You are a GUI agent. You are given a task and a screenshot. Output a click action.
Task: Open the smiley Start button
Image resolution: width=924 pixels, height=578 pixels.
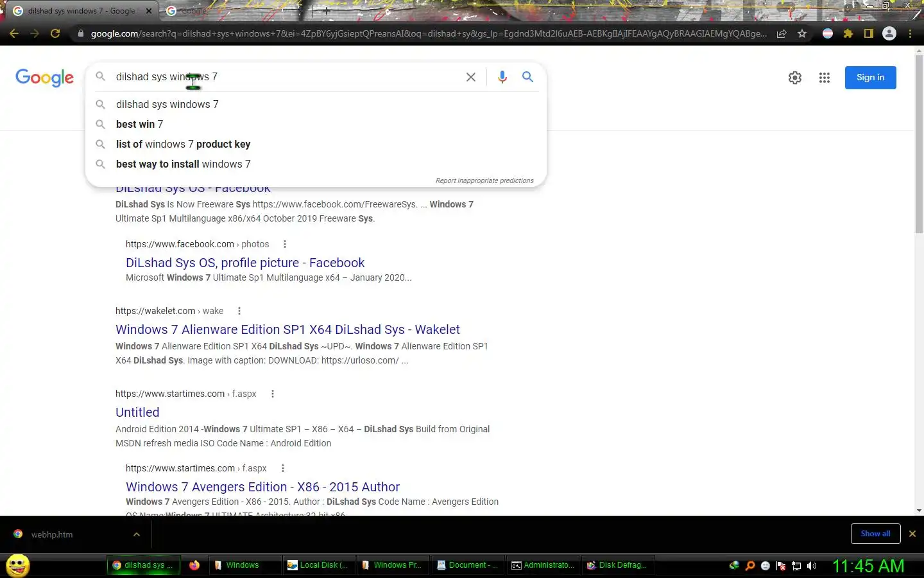[18, 566]
